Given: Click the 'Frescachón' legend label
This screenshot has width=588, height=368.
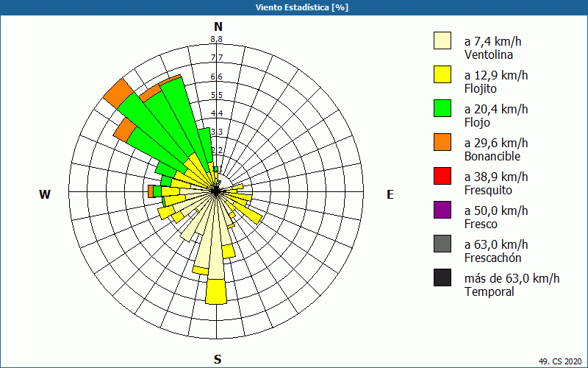Looking at the screenshot, I should [492, 258].
